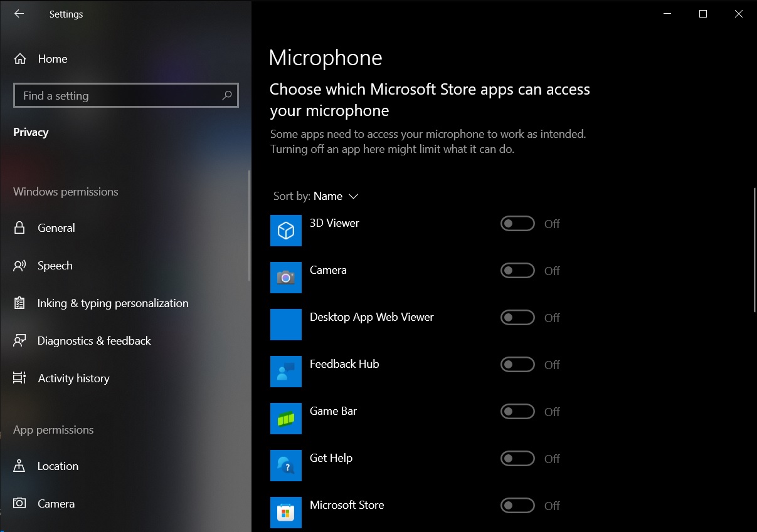Switch on Microsoft Store microphone toggle
The image size is (757, 532).
pos(517,506)
